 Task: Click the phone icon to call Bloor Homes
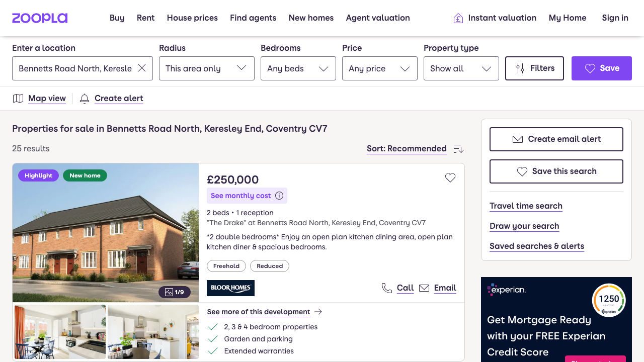pos(386,288)
